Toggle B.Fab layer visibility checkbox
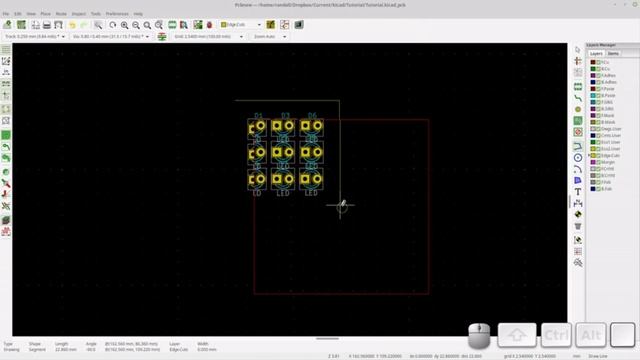The height and width of the screenshot is (360, 640). pyautogui.click(x=599, y=189)
